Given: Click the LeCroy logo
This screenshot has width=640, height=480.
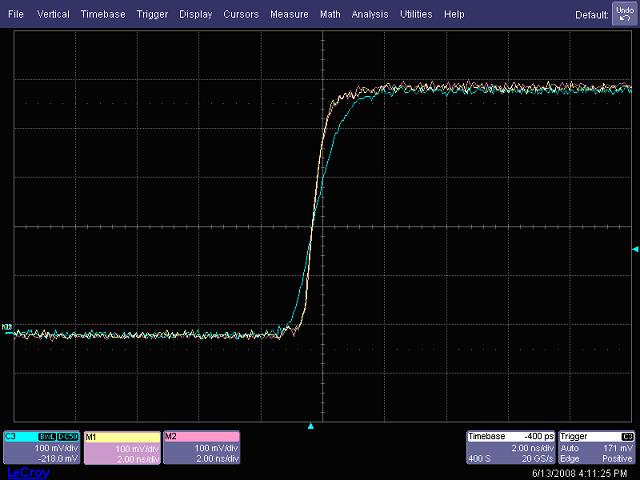Looking at the screenshot, I should coord(26,473).
